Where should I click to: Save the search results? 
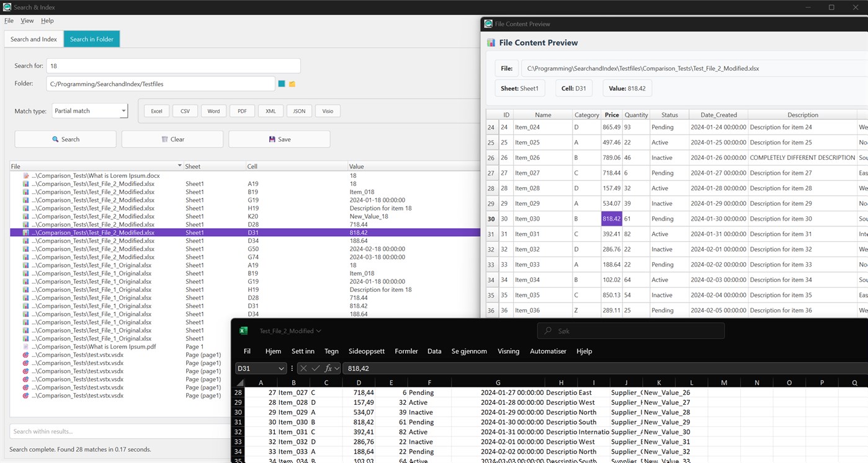279,139
